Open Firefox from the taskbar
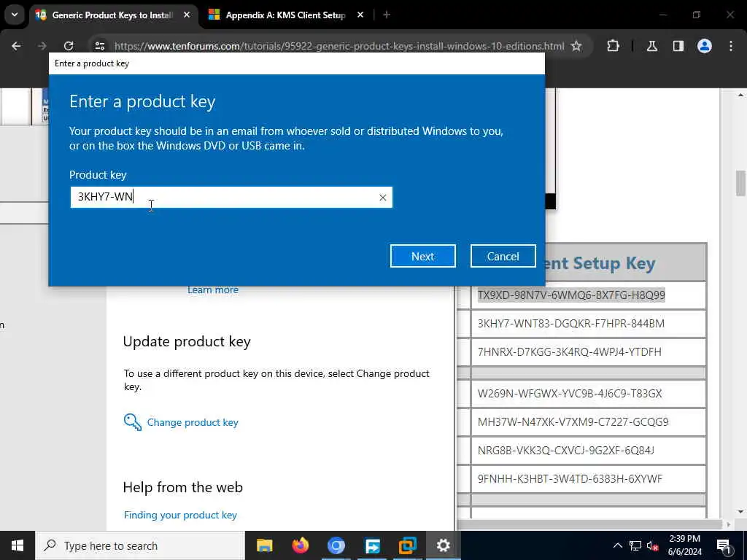The image size is (747, 560). [x=300, y=545]
